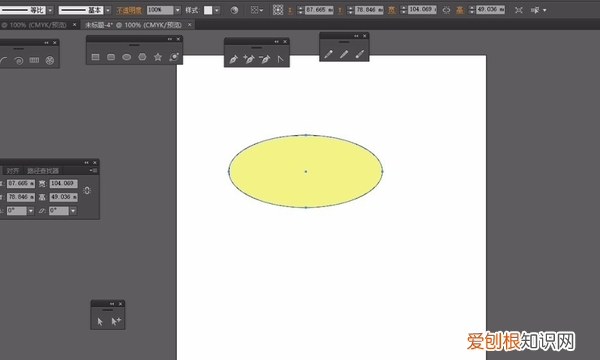Select the Rounded Rectangle tool
600x360 pixels.
click(x=111, y=57)
